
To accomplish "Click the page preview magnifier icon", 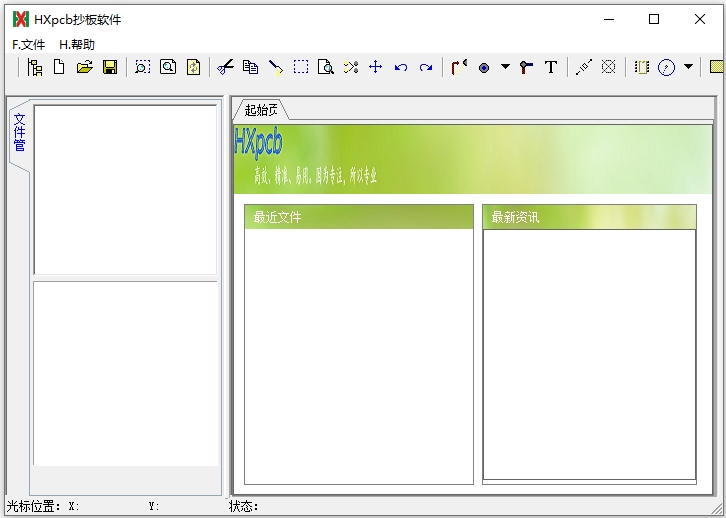I will click(326, 68).
